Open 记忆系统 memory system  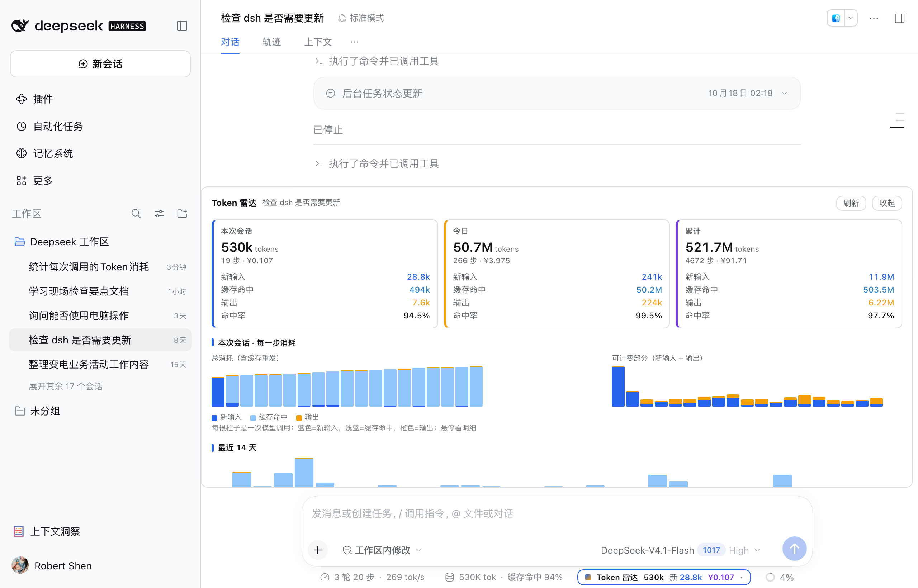pos(45,153)
